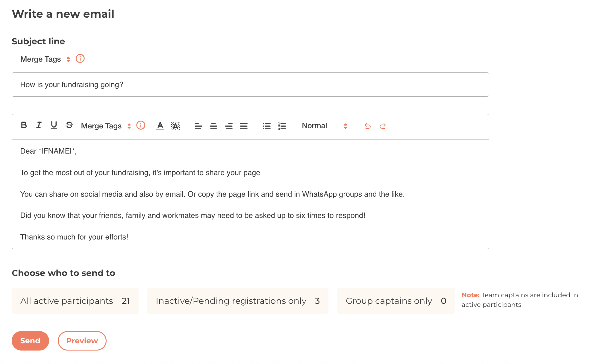The width and height of the screenshot is (600, 364).
Task: Insert a numbered list
Action: 282,126
